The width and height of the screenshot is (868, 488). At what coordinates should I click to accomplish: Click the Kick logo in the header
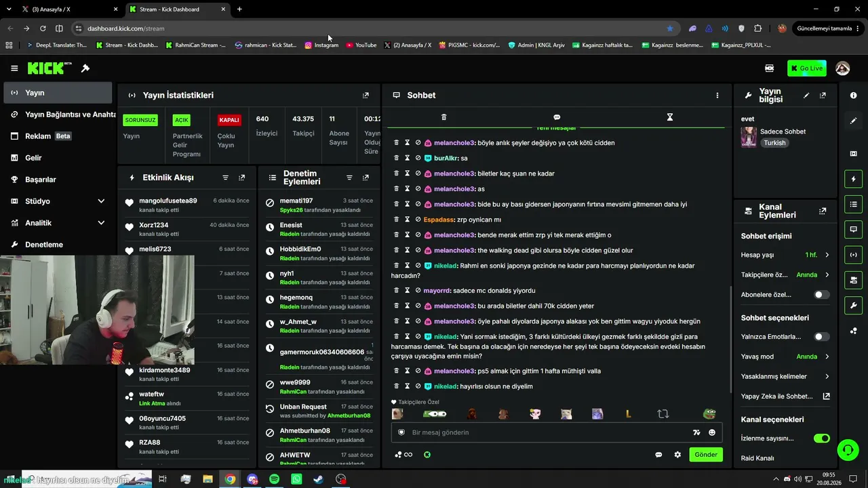pos(50,68)
